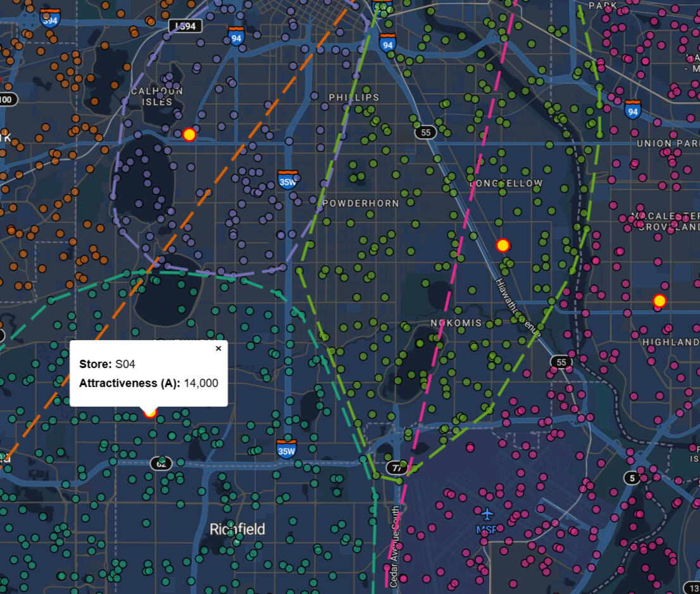Click the Union Park label
Viewport: 700px width, 594px height.
[x=667, y=144]
